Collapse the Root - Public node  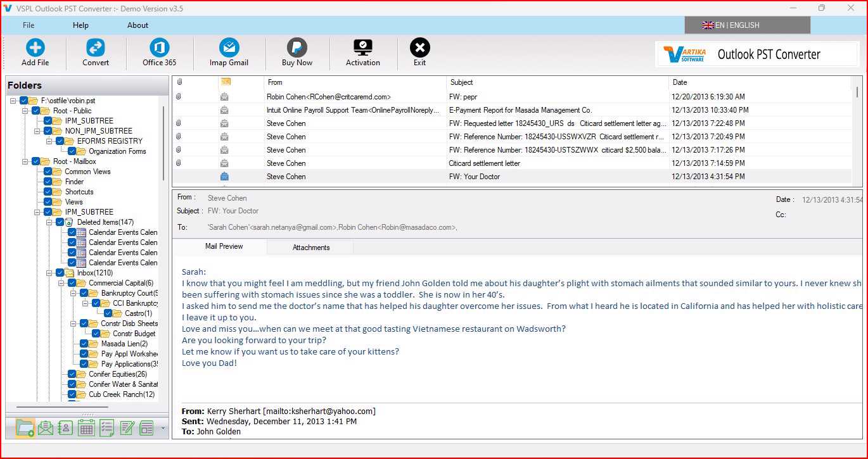point(25,111)
